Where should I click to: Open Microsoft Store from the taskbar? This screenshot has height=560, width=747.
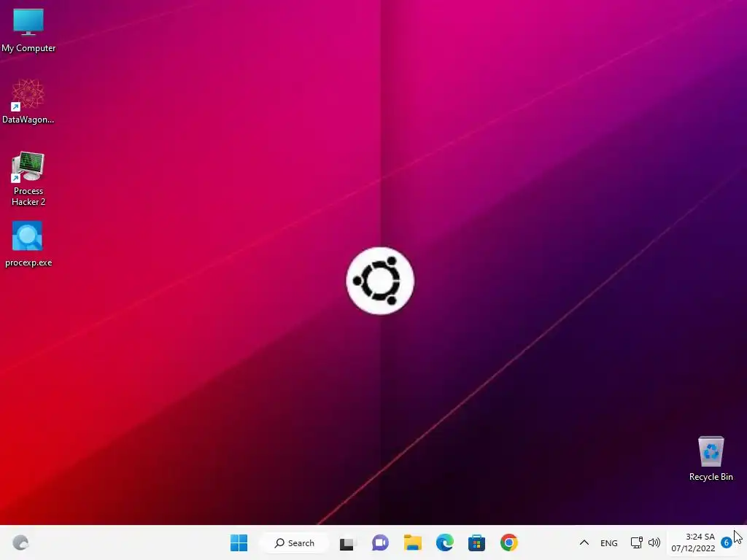476,542
